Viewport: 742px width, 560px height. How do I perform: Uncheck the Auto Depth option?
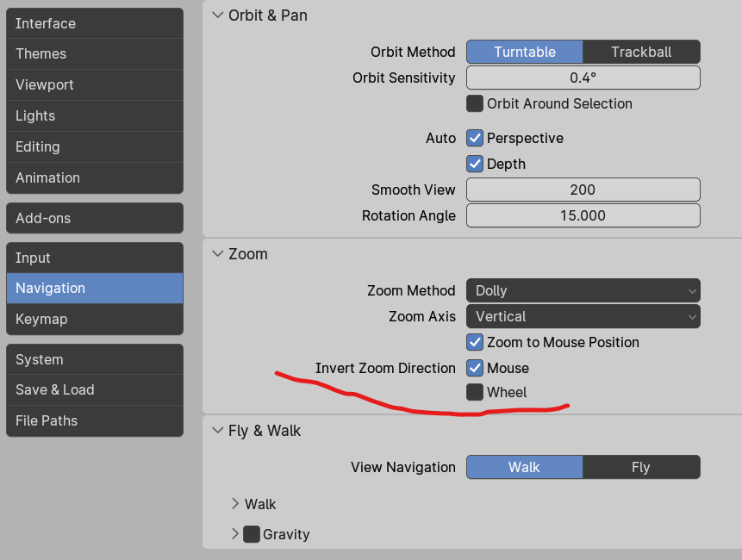pos(475,164)
